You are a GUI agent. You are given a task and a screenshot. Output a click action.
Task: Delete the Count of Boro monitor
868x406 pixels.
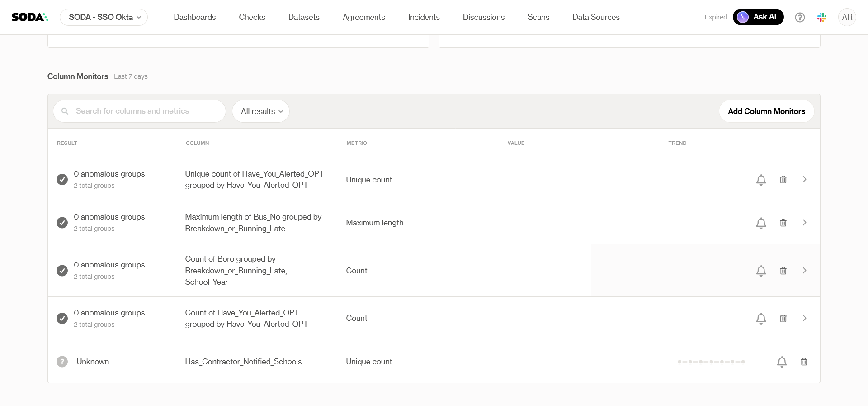point(783,271)
